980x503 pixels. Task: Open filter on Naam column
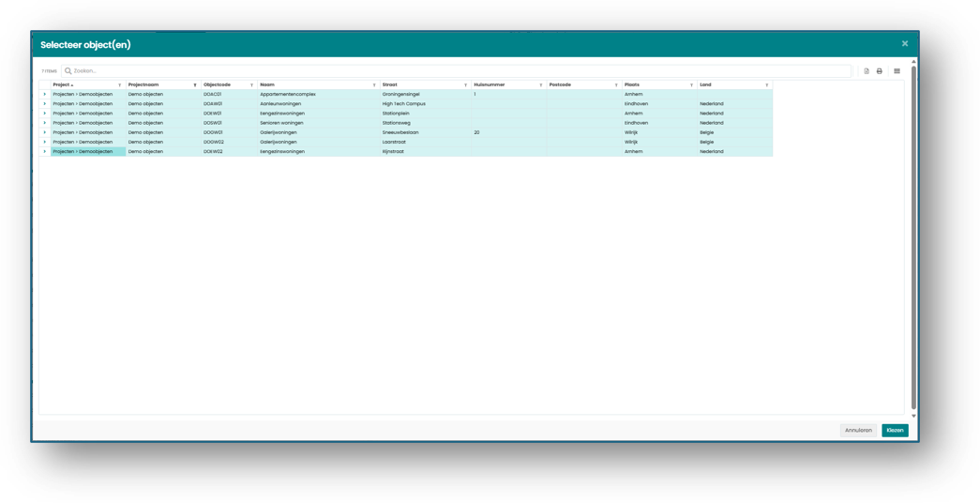(x=374, y=85)
